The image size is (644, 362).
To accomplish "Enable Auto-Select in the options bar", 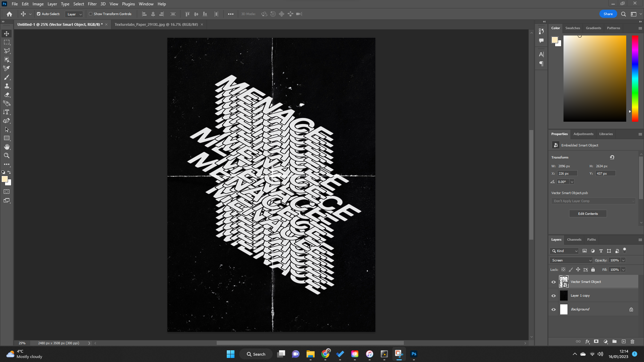I will tap(38, 14).
